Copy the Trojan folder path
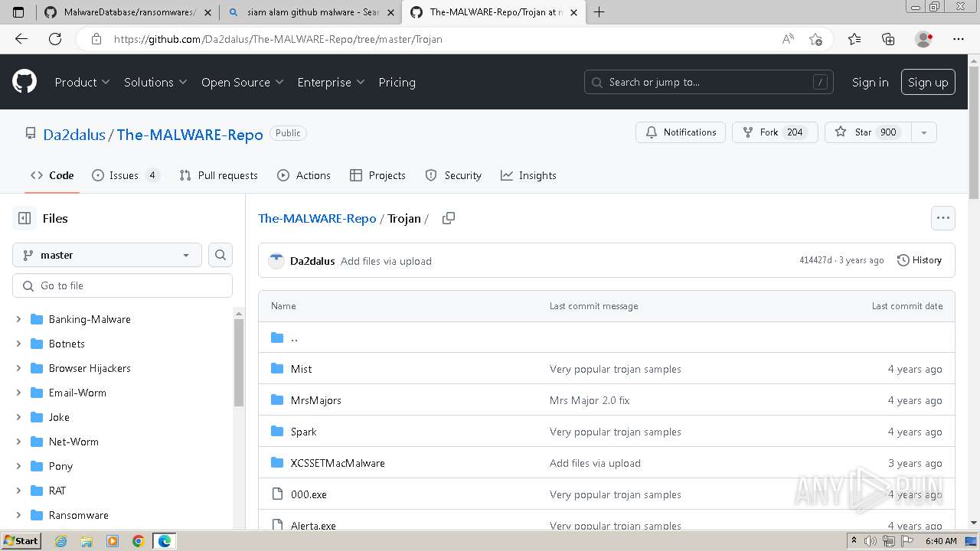 (x=449, y=218)
